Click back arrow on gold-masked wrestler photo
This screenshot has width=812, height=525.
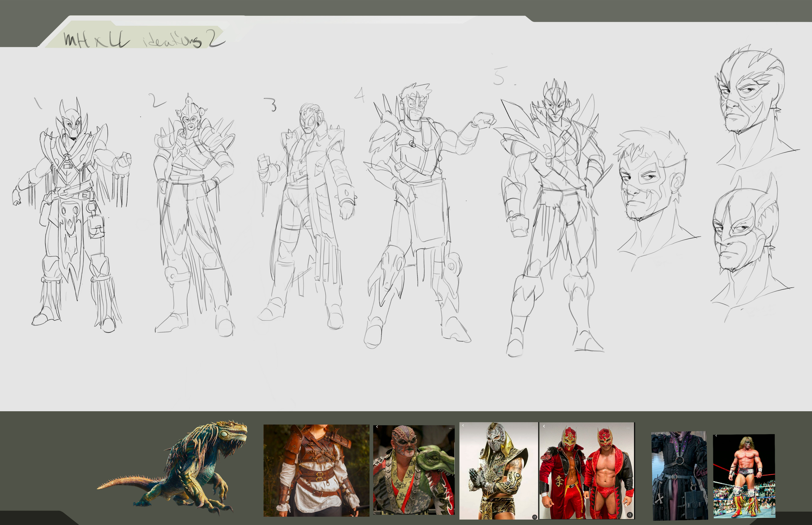(x=463, y=425)
